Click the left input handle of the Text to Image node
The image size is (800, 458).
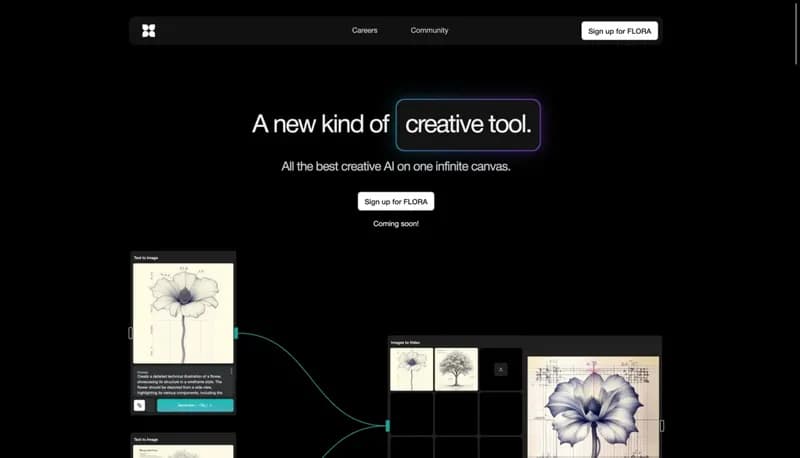130,333
